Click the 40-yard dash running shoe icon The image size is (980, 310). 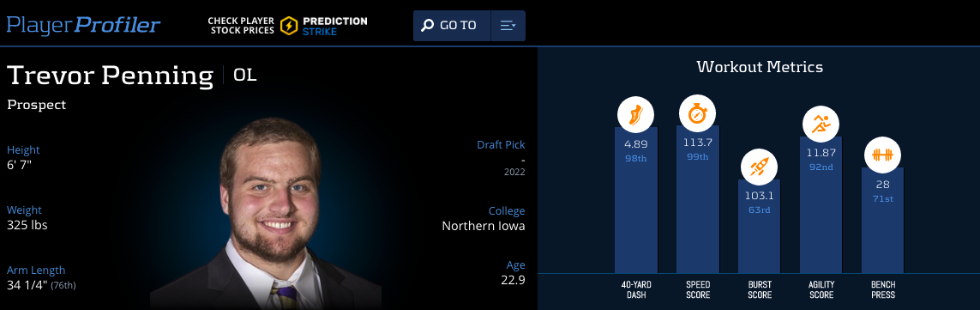(635, 115)
